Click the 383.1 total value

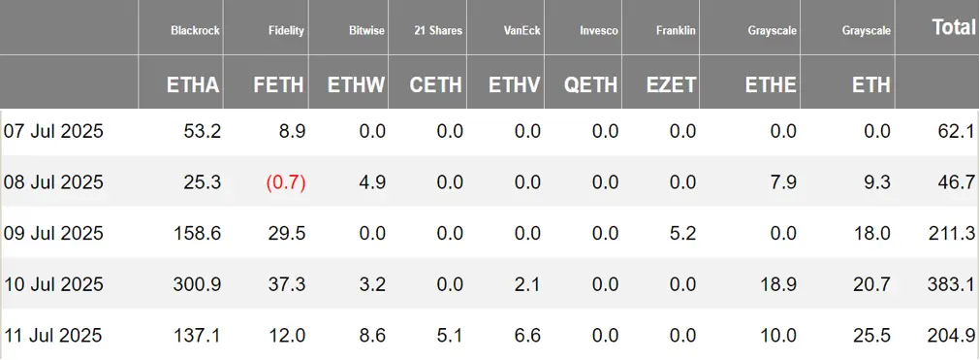[953, 285]
